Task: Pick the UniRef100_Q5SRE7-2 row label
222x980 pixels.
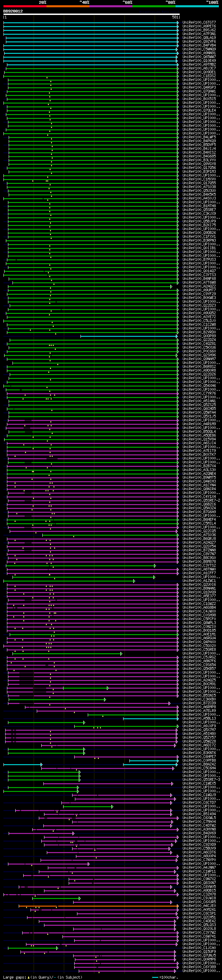Action: coord(201,500)
